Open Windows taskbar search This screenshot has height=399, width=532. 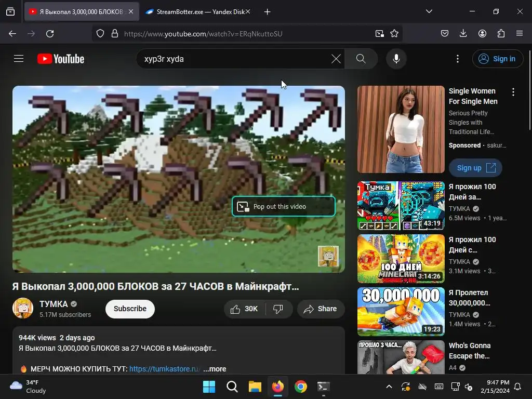[232, 387]
